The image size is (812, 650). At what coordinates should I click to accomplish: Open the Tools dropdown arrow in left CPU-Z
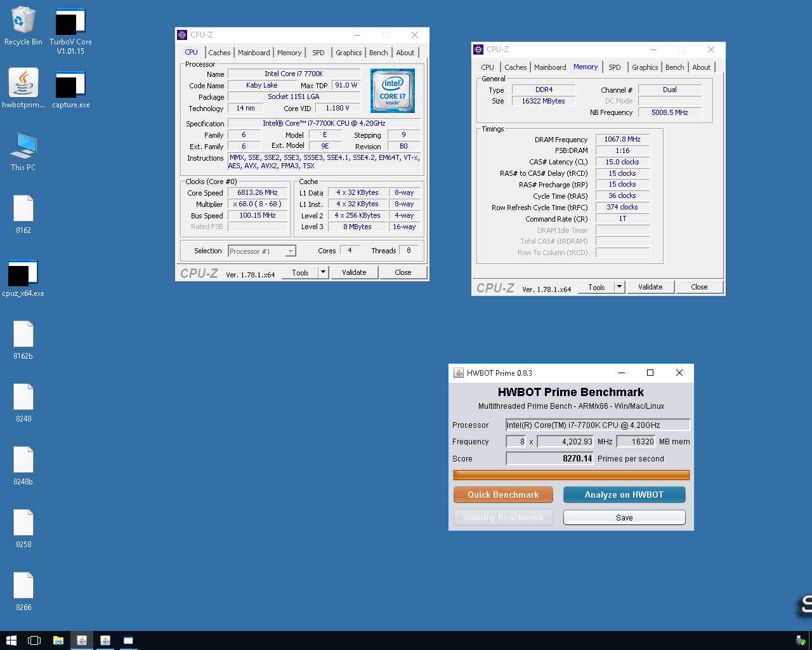pyautogui.click(x=323, y=272)
